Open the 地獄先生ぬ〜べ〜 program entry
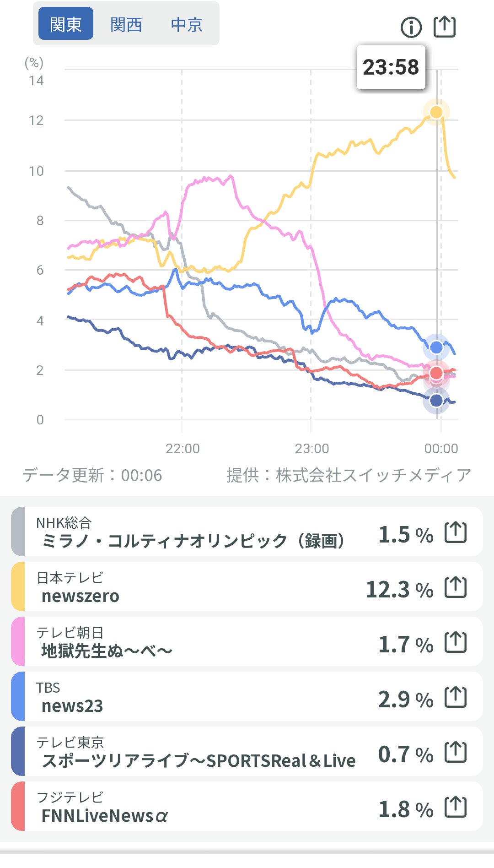This screenshot has height=868, width=494. [x=106, y=651]
